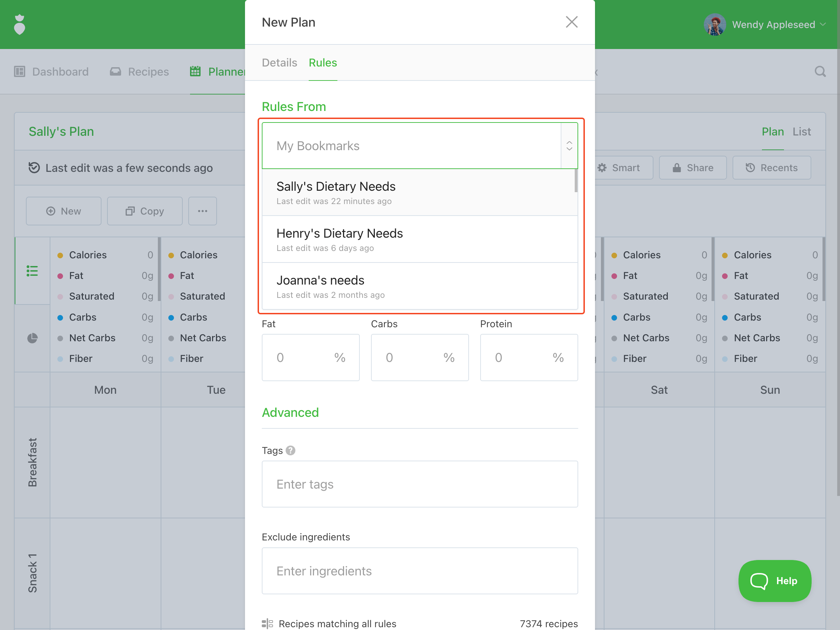Switch to the Details tab
This screenshot has height=630, width=840.
pos(280,63)
